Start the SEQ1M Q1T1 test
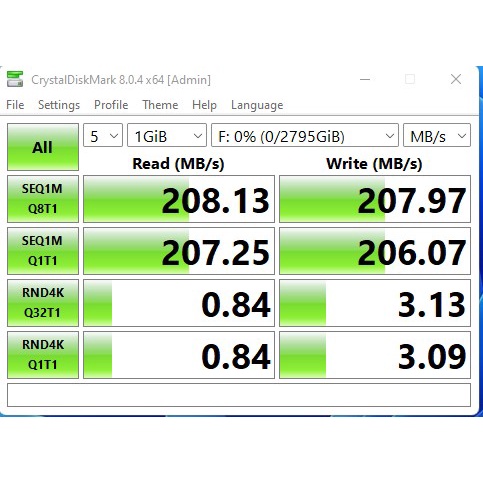The image size is (483, 483). [43, 251]
